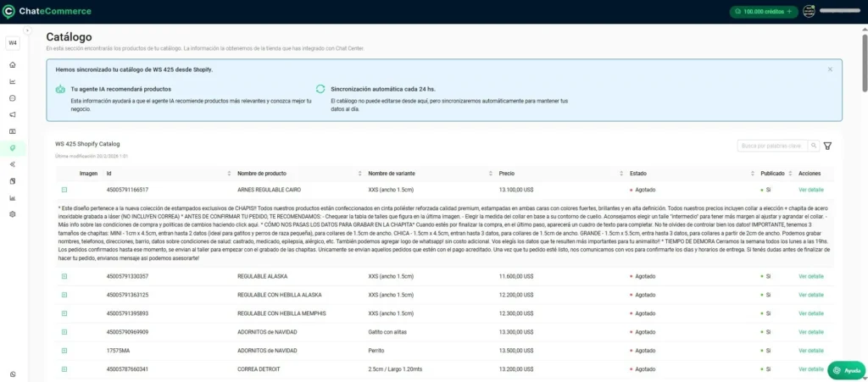Click the price 13.100,00 US$
The width and height of the screenshot is (868, 382).
point(516,190)
